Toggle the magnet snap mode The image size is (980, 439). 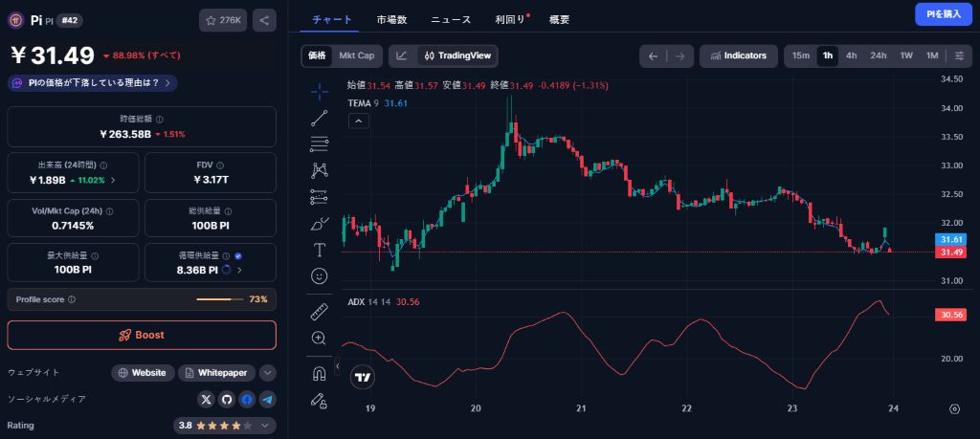[320, 374]
